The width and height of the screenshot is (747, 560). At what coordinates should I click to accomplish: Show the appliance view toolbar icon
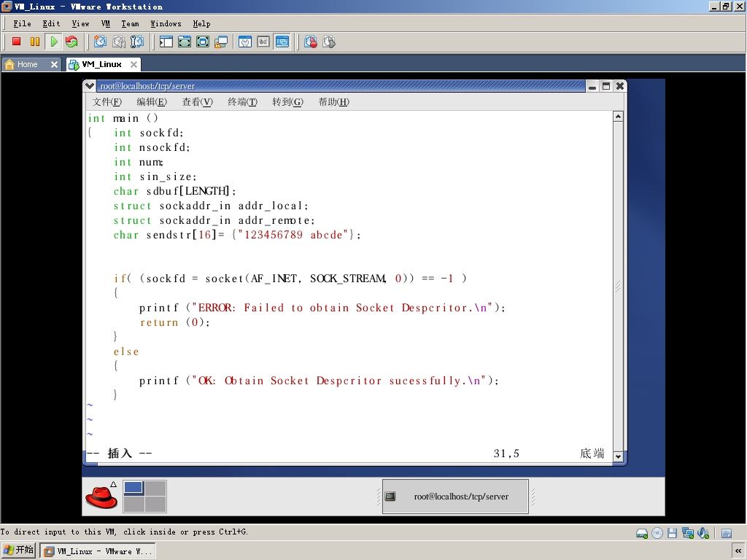point(263,42)
